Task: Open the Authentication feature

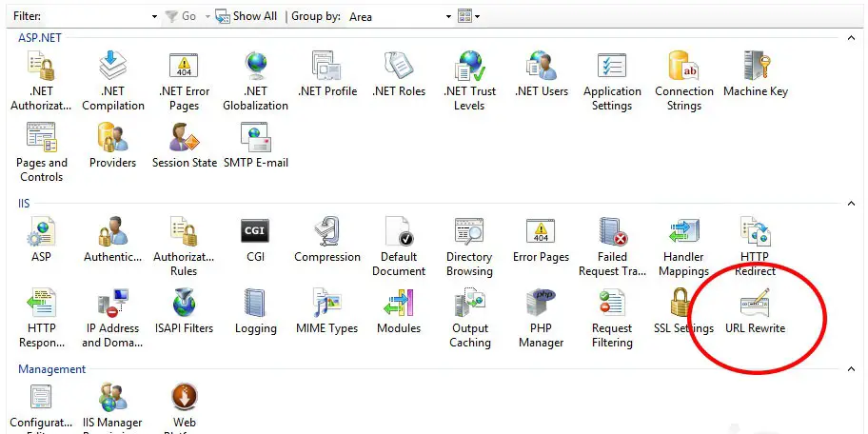Action: coord(113,240)
